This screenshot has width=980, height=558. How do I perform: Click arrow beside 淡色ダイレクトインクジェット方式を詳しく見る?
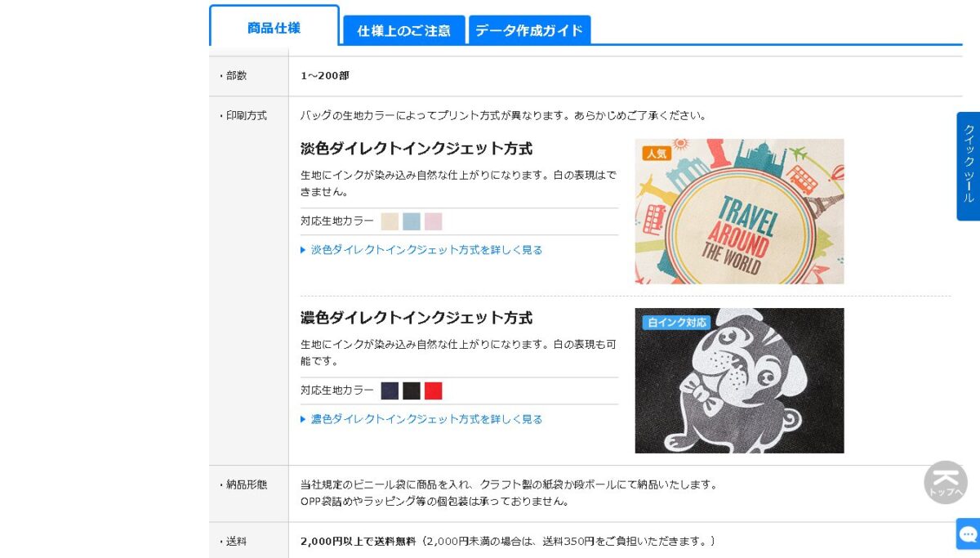(303, 250)
